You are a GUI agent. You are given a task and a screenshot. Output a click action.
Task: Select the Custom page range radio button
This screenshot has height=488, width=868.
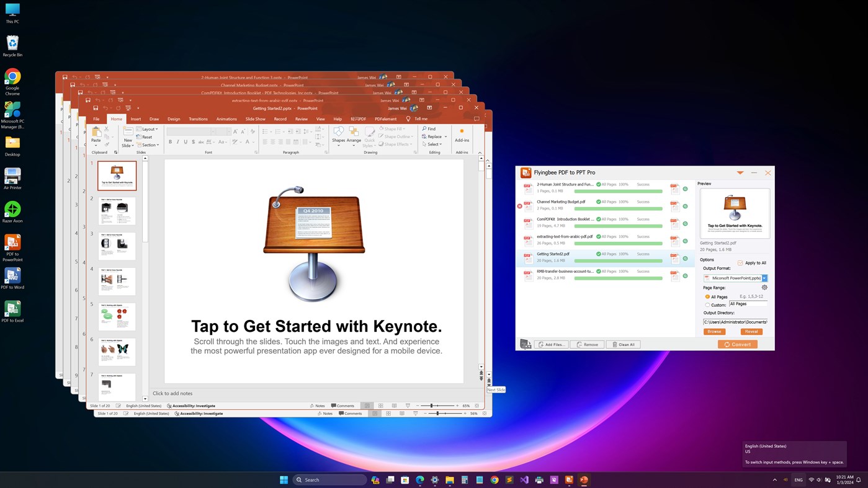[x=707, y=305]
